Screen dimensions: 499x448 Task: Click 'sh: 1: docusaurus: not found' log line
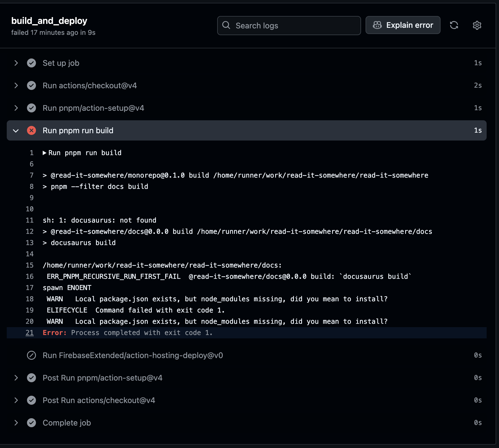pos(99,220)
